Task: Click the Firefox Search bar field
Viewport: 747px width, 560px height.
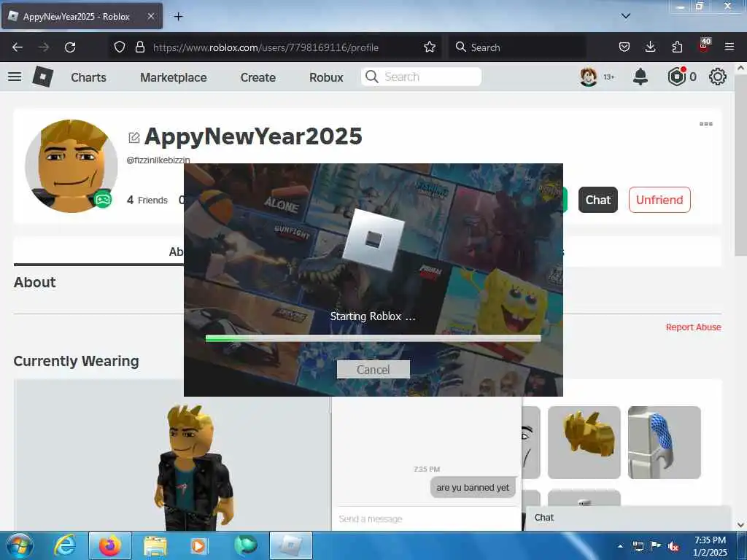Action: tap(517, 47)
